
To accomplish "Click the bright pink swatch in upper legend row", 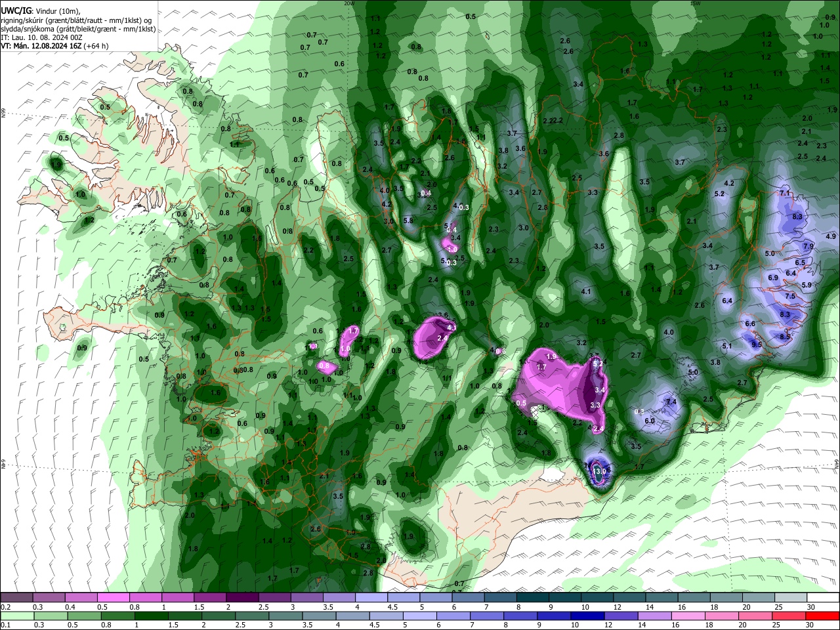I will pyautogui.click(x=113, y=598).
